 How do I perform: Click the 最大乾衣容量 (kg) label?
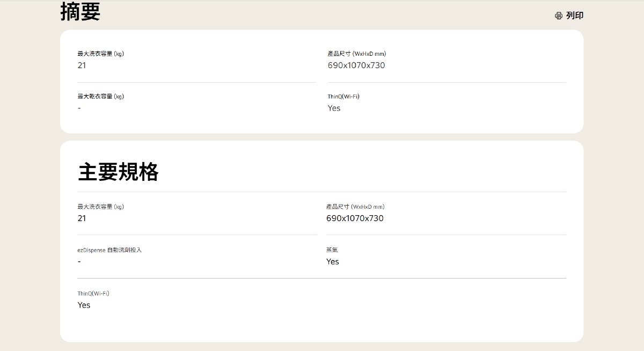[x=100, y=97]
